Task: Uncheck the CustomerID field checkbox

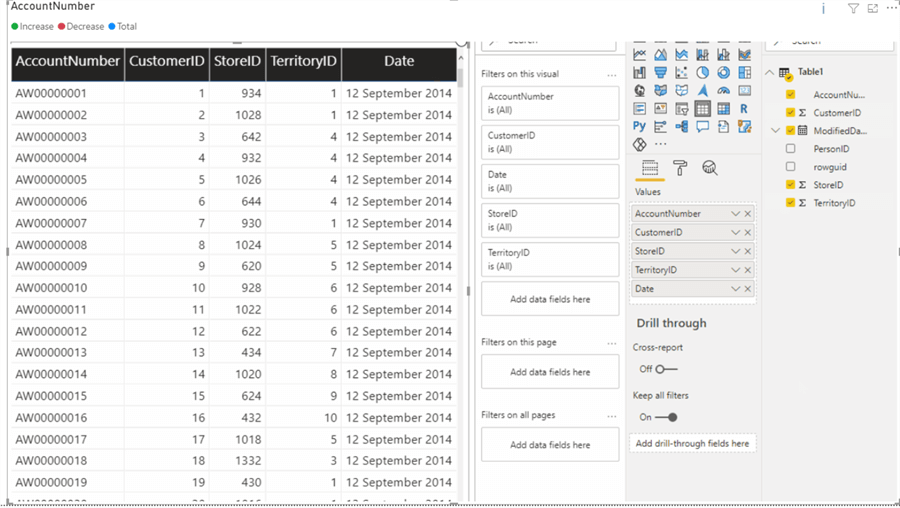Action: [790, 113]
